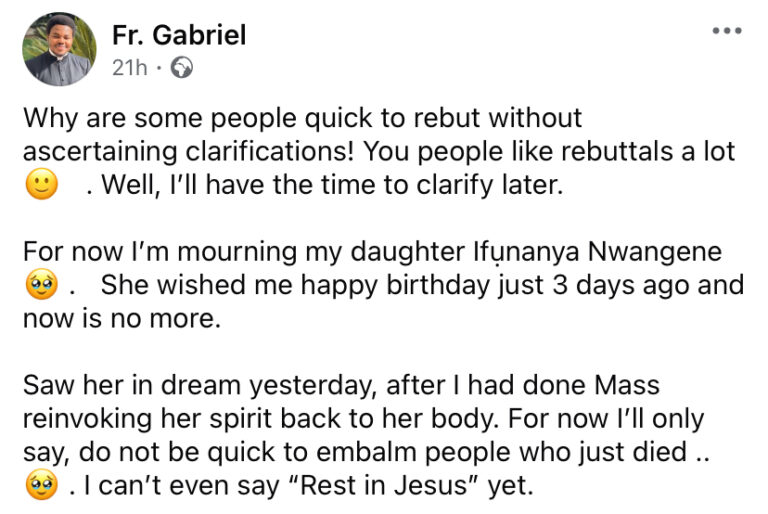Image resolution: width=768 pixels, height=514 pixels.
Task: Open the three-dot post options menu
Action: tap(727, 32)
